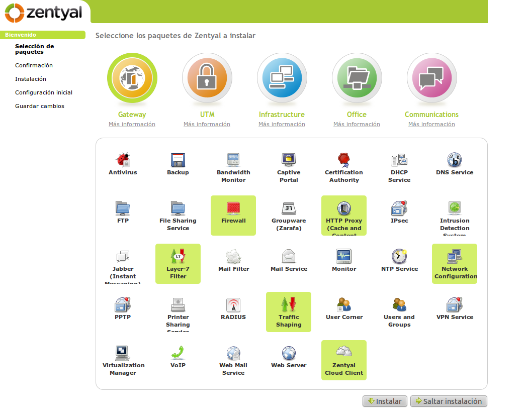
Task: Enable the Infrastructure profile circle
Action: pos(282,78)
